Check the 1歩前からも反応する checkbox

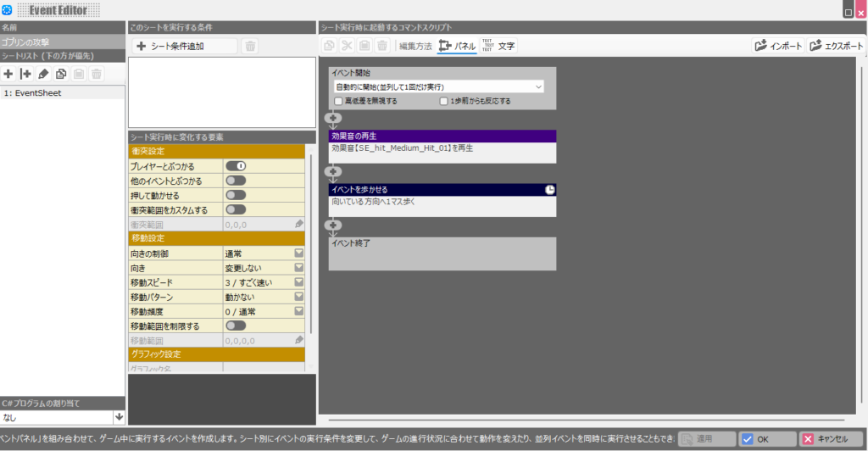[444, 101]
